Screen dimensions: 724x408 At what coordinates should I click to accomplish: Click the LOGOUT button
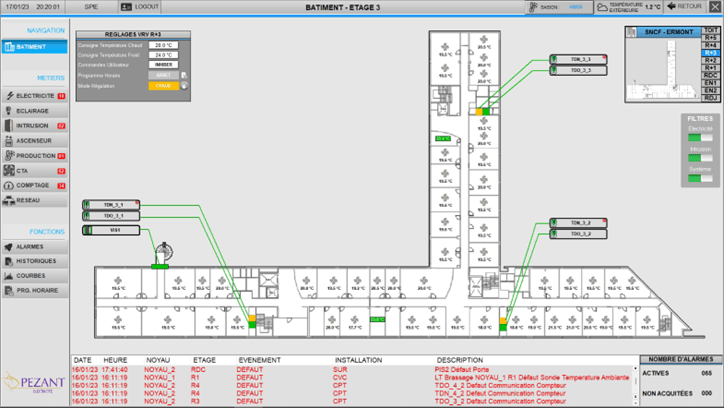point(140,7)
